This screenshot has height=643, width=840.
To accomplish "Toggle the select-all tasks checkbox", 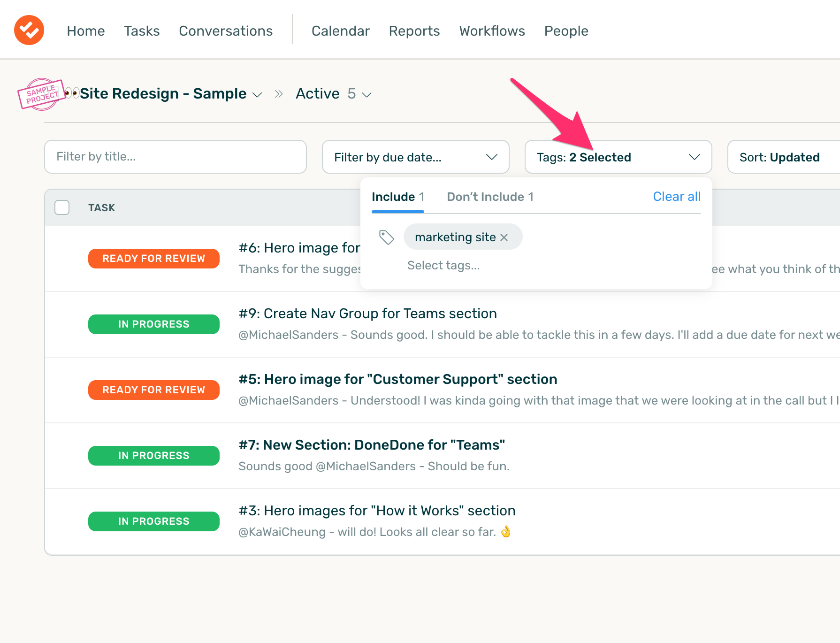I will pos(61,207).
